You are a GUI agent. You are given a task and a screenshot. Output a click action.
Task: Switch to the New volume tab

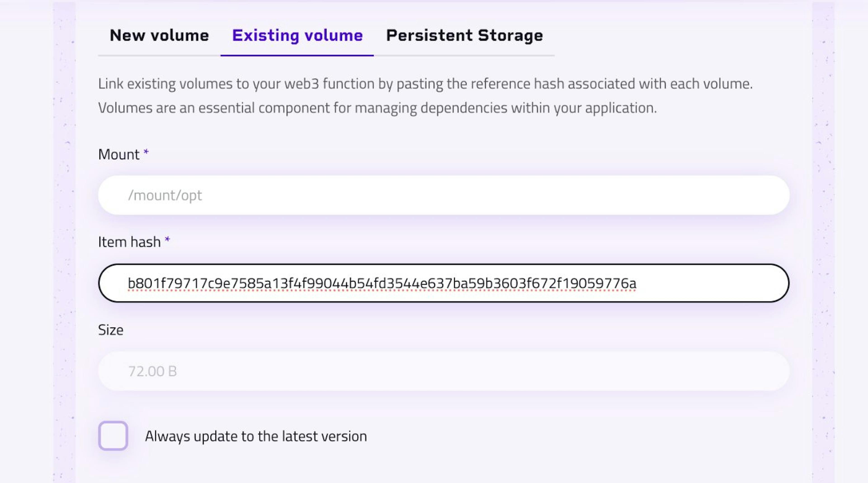click(x=159, y=35)
